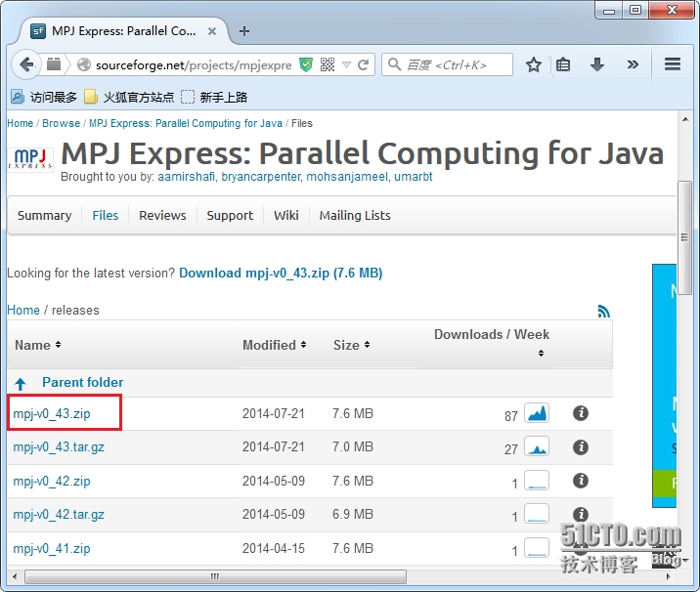The image size is (700, 592).
Task: Open the mohsanjameel author link
Action: [347, 177]
